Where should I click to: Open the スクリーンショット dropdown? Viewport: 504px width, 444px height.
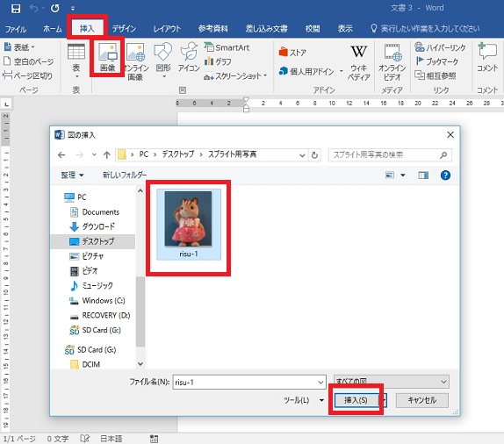tap(235, 76)
